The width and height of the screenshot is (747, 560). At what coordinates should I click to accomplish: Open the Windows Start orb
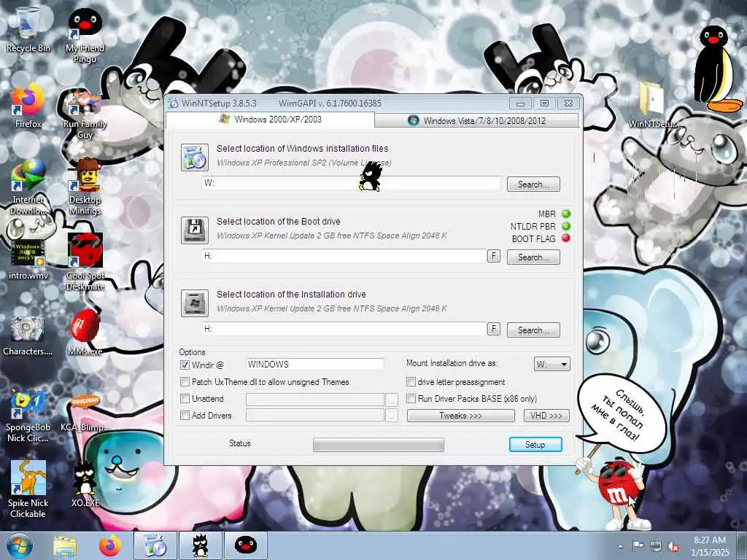coord(20,546)
